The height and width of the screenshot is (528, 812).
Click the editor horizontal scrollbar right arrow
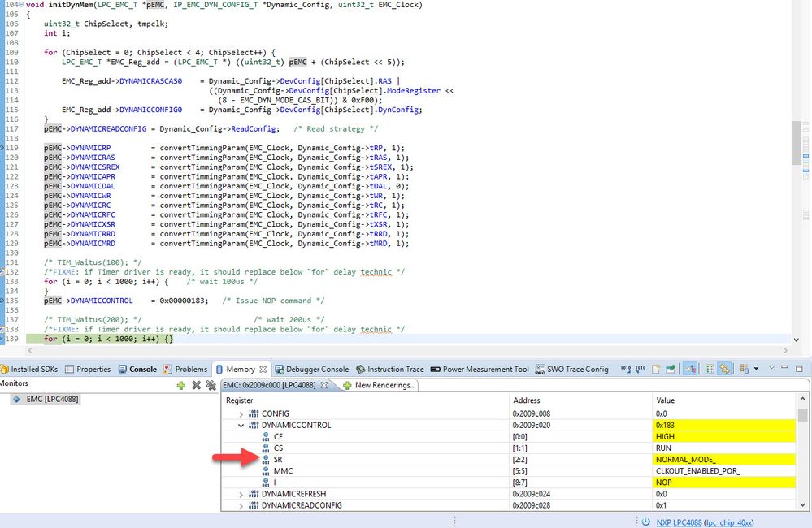tap(786, 350)
